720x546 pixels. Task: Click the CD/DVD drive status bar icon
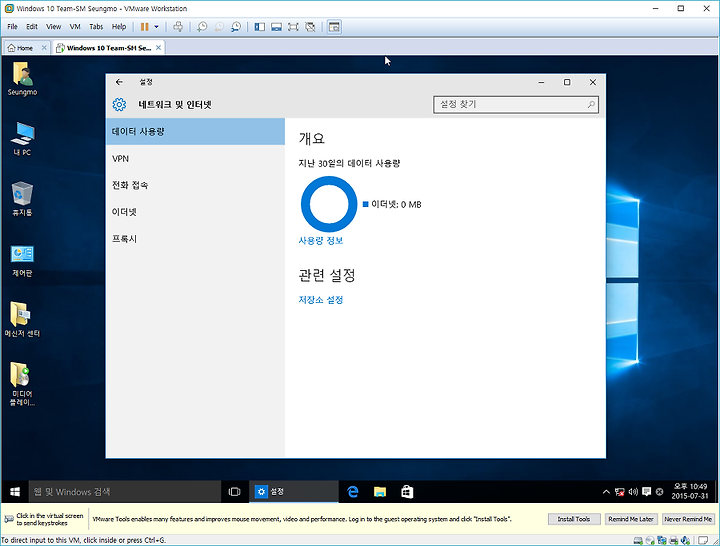point(650,540)
